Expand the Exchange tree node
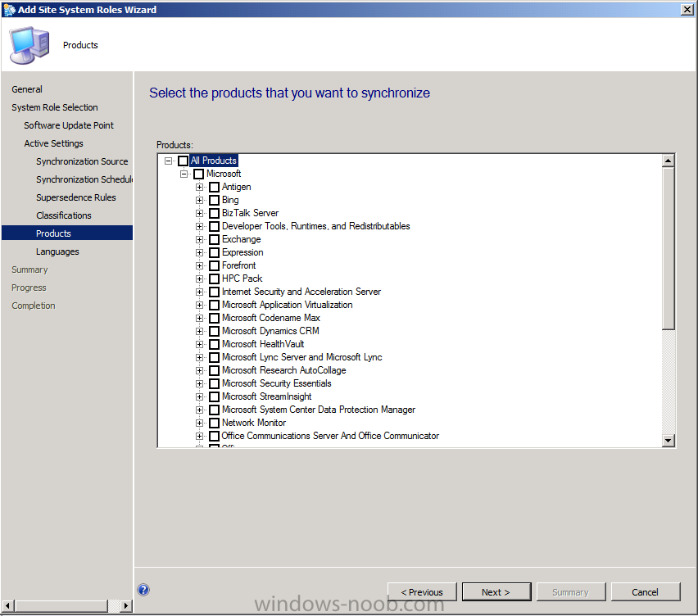Screen dimensions: 698x616 pyautogui.click(x=199, y=239)
